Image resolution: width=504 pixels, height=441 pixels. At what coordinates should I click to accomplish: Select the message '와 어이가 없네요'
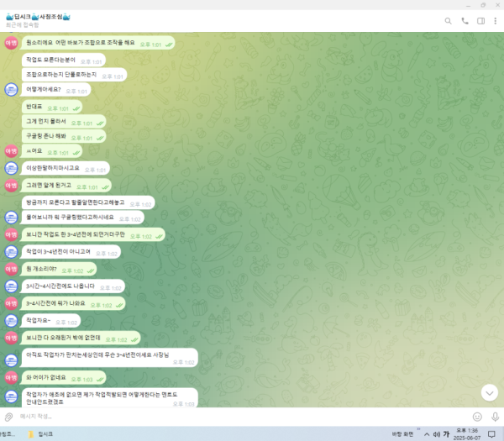(x=63, y=378)
